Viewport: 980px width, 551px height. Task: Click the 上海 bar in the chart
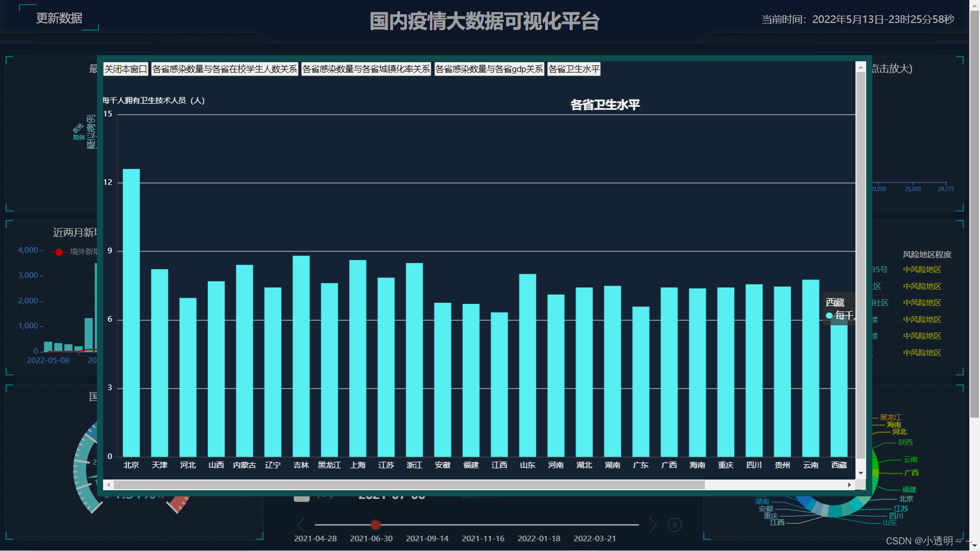(x=358, y=358)
